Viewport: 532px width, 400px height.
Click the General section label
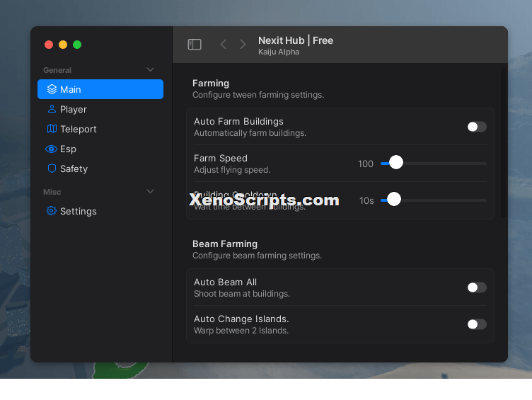pyautogui.click(x=57, y=70)
